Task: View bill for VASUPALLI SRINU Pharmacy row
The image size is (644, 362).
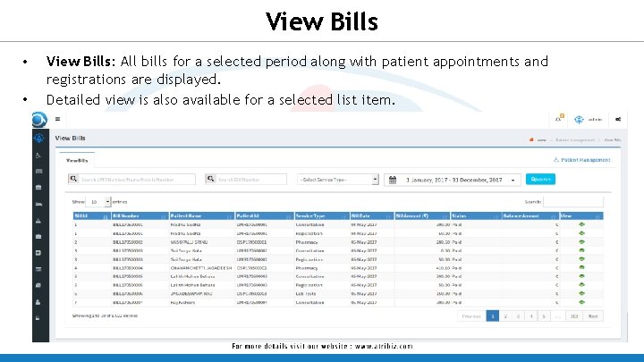Action: (581, 241)
